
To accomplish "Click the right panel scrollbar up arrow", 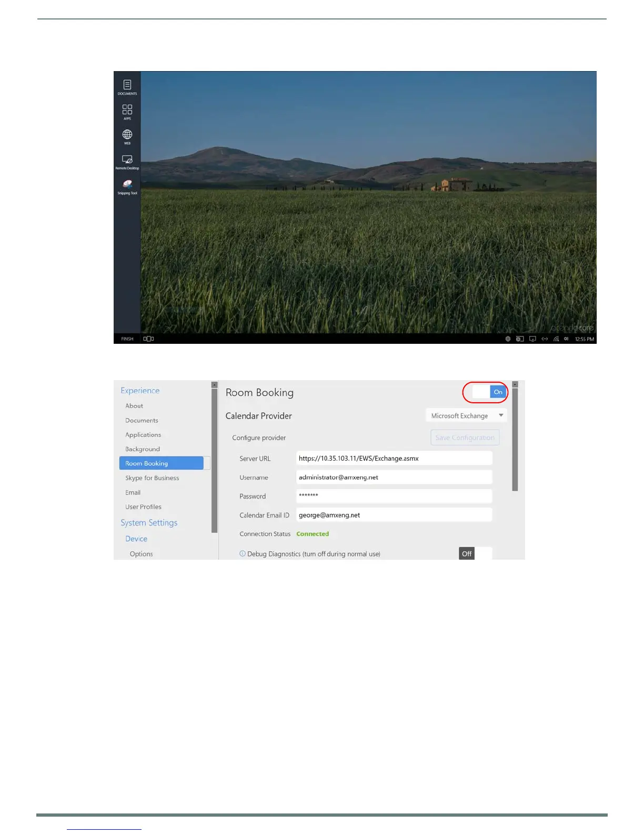I will 515,384.
